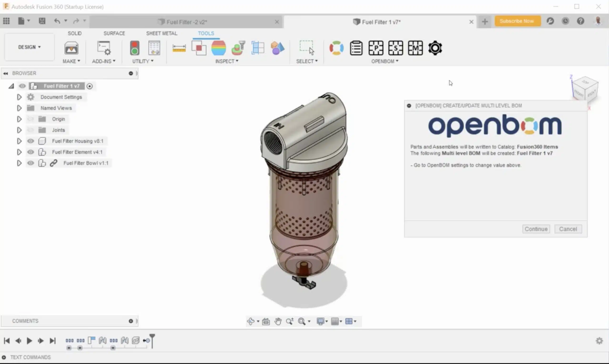
Task: Click the Subscribe Now button
Action: click(x=517, y=21)
